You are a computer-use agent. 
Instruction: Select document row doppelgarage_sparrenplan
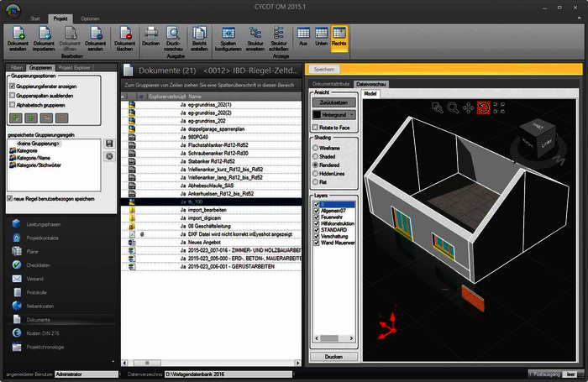[211, 129]
